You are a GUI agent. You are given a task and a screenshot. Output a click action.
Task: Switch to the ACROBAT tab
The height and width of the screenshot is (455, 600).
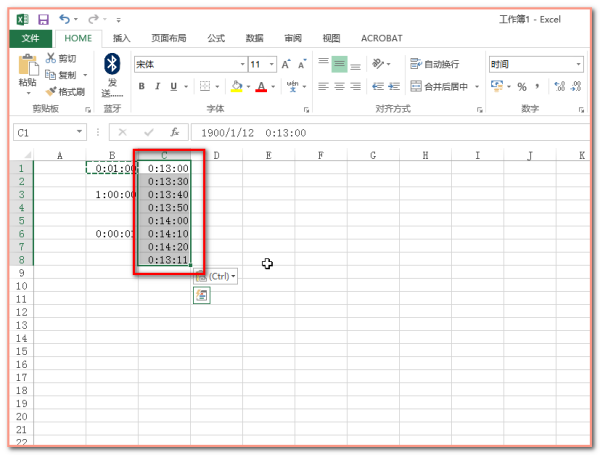tap(381, 38)
